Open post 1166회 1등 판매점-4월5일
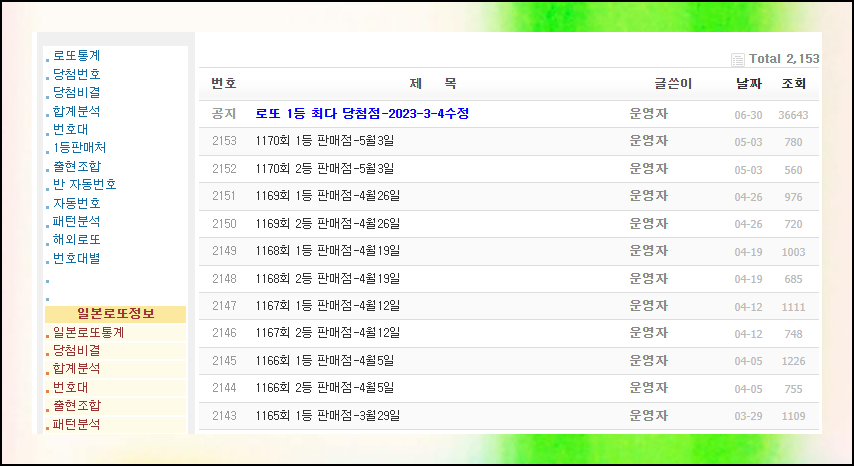 pyautogui.click(x=325, y=360)
